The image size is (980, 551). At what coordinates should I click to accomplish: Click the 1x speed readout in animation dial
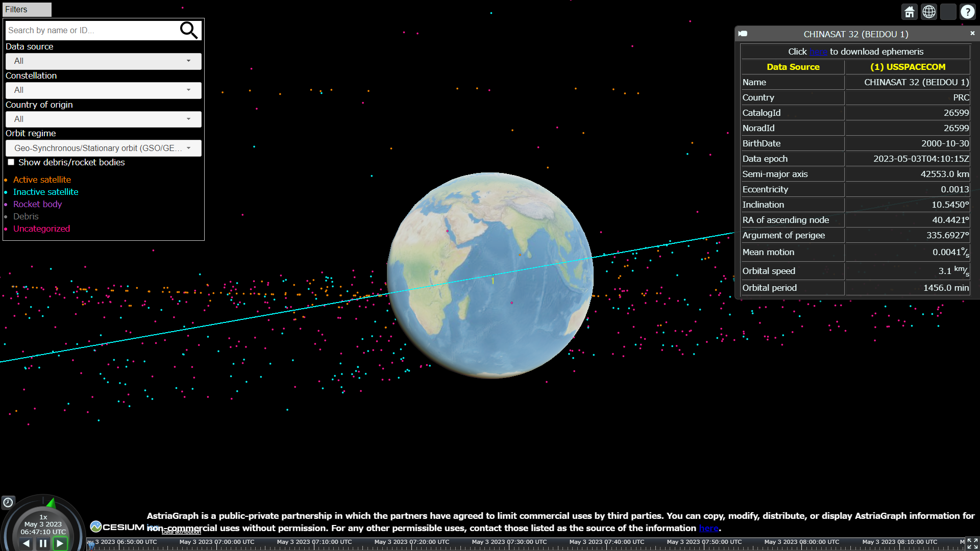(x=43, y=517)
